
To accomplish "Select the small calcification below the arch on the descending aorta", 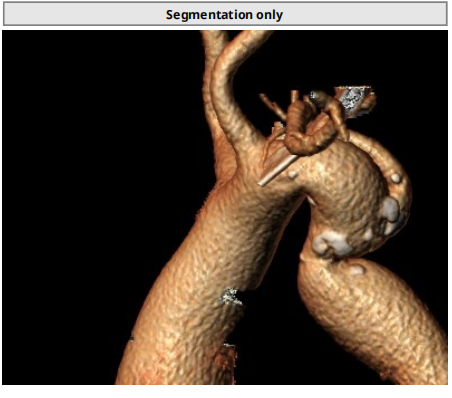I will tap(356, 269).
